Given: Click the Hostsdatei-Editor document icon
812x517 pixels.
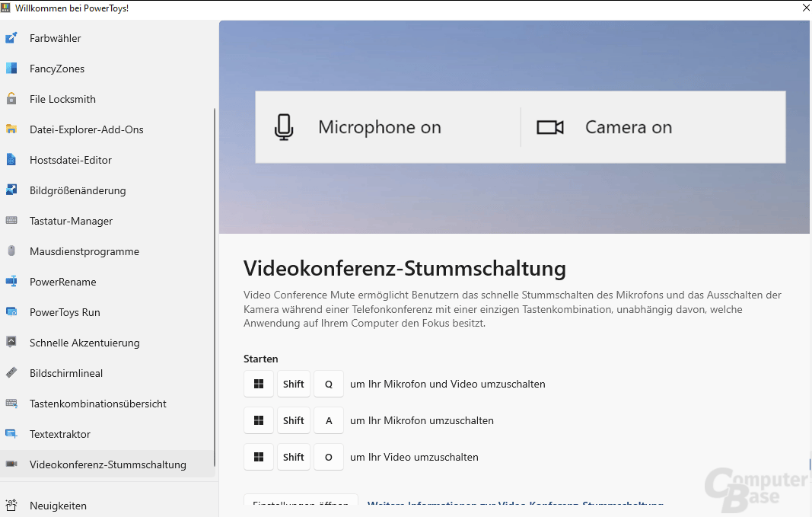Looking at the screenshot, I should (x=11, y=160).
